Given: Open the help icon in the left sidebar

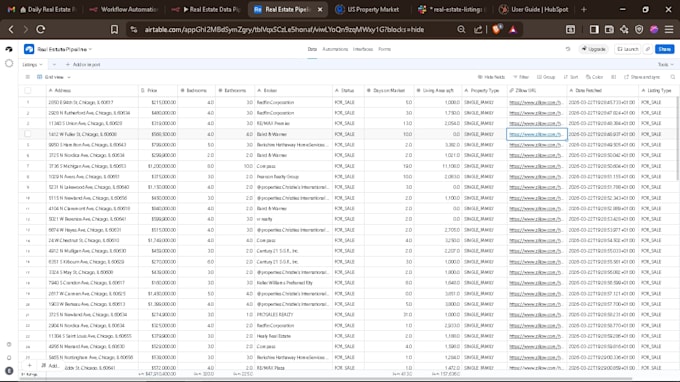Looking at the screenshot, I should [x=9, y=344].
